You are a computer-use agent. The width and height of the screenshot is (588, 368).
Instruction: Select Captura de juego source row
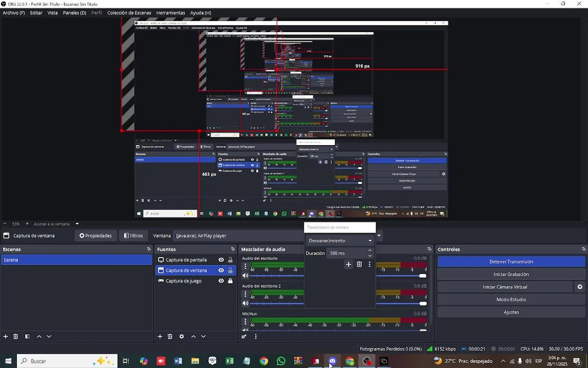(x=195, y=281)
